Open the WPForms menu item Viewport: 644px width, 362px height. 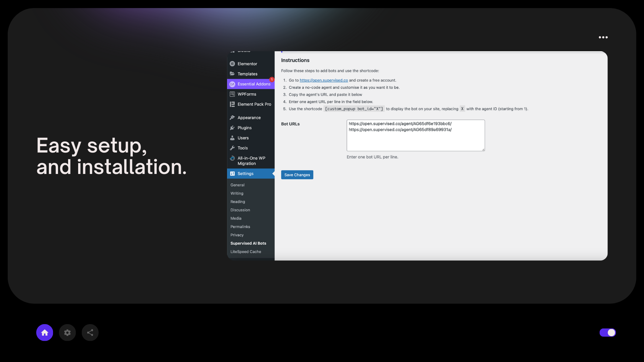[x=247, y=94]
